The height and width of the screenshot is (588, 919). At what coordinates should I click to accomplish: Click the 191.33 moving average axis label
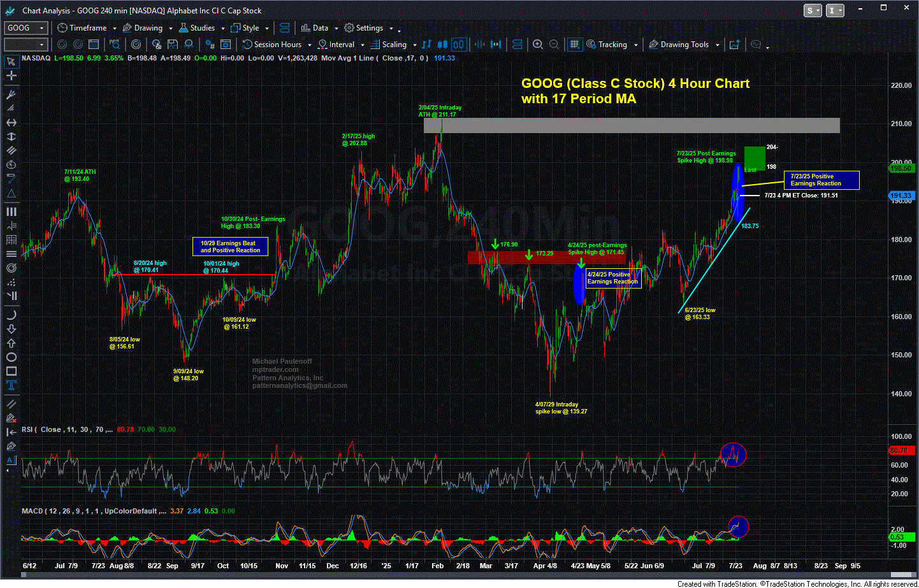[901, 196]
